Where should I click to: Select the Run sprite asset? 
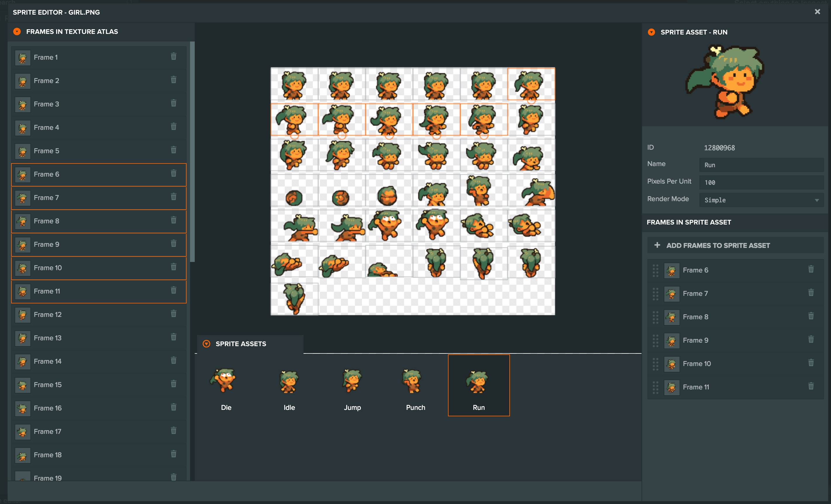tap(479, 385)
